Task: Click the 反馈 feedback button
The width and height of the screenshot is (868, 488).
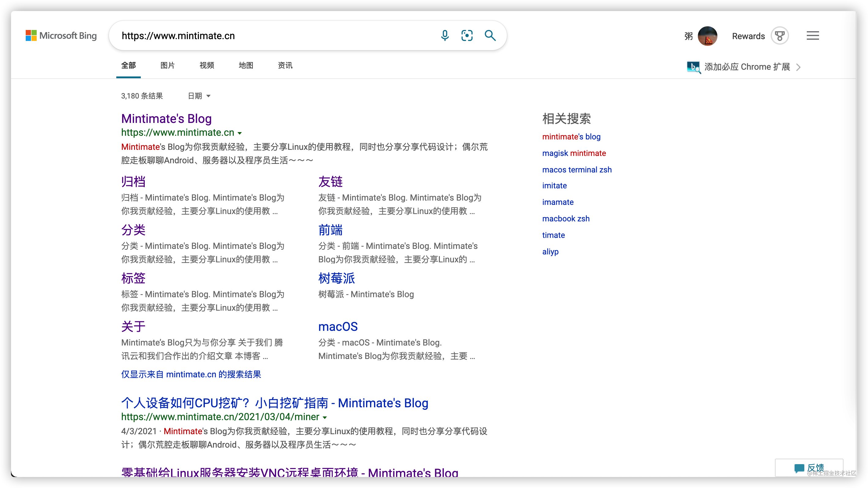Action: point(809,468)
